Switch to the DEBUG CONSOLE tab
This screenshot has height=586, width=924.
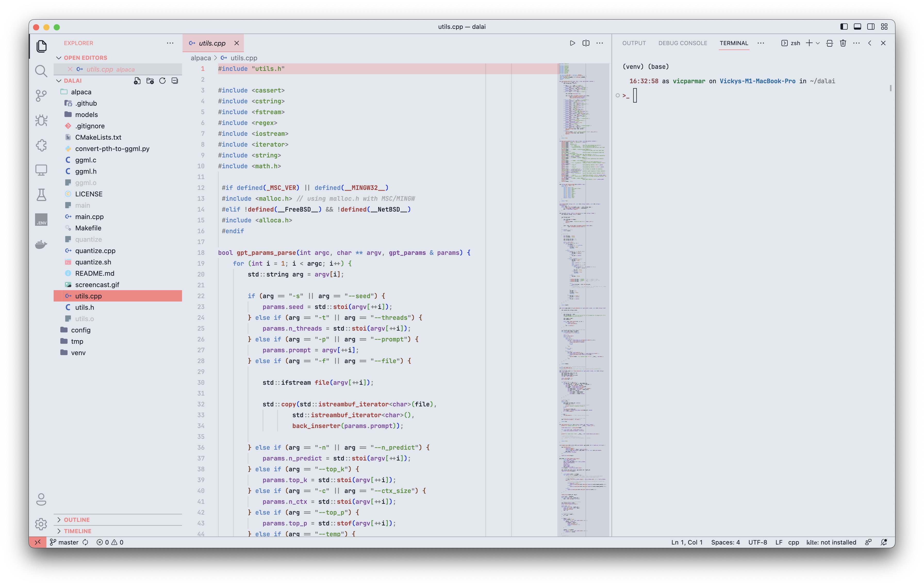click(x=683, y=43)
